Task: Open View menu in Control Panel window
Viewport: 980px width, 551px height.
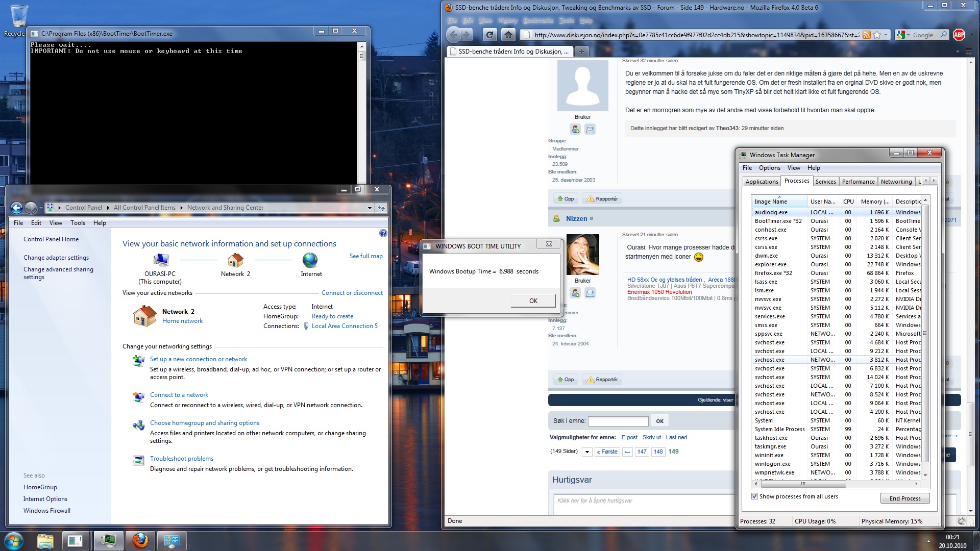Action: (56, 223)
